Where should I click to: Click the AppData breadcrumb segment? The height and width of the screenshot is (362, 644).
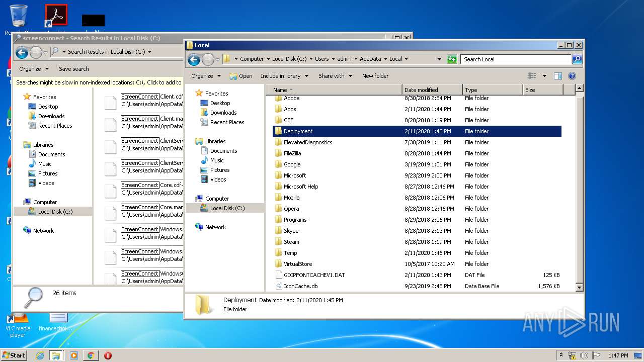click(x=370, y=59)
